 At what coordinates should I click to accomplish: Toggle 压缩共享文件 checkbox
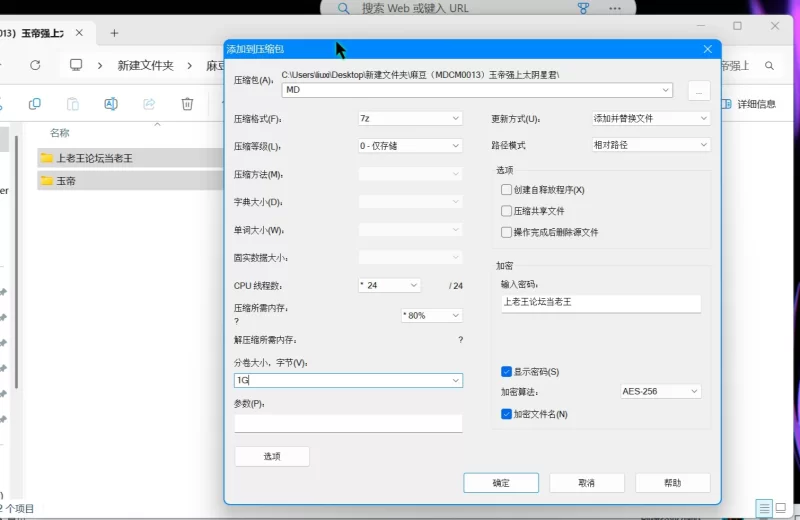click(506, 211)
